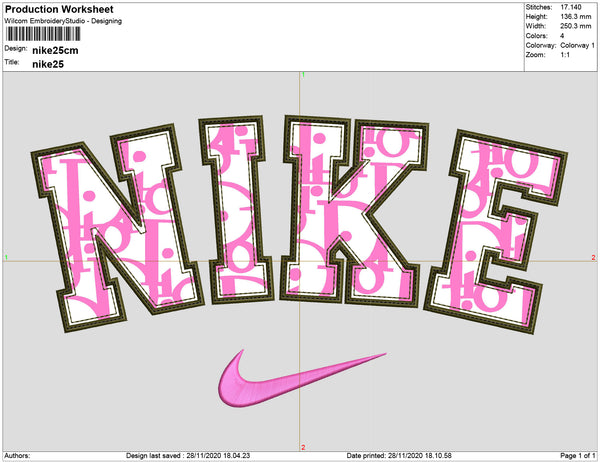Select the Colorway 1 value
The height and width of the screenshot is (462, 600).
(577, 46)
